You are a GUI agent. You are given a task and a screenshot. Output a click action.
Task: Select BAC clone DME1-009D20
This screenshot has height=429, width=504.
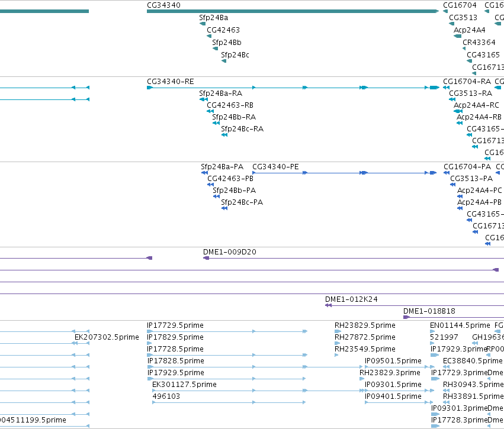[x=354, y=258]
